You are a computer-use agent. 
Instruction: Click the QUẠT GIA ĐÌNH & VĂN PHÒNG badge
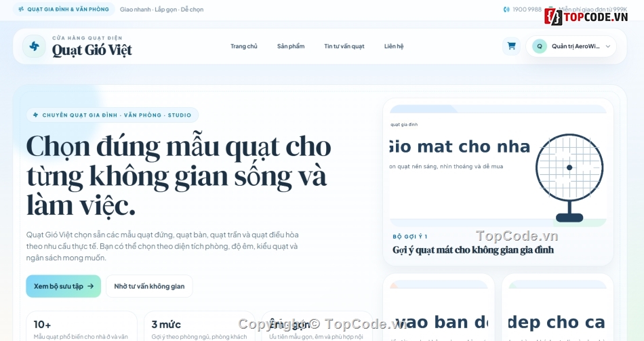(x=64, y=9)
